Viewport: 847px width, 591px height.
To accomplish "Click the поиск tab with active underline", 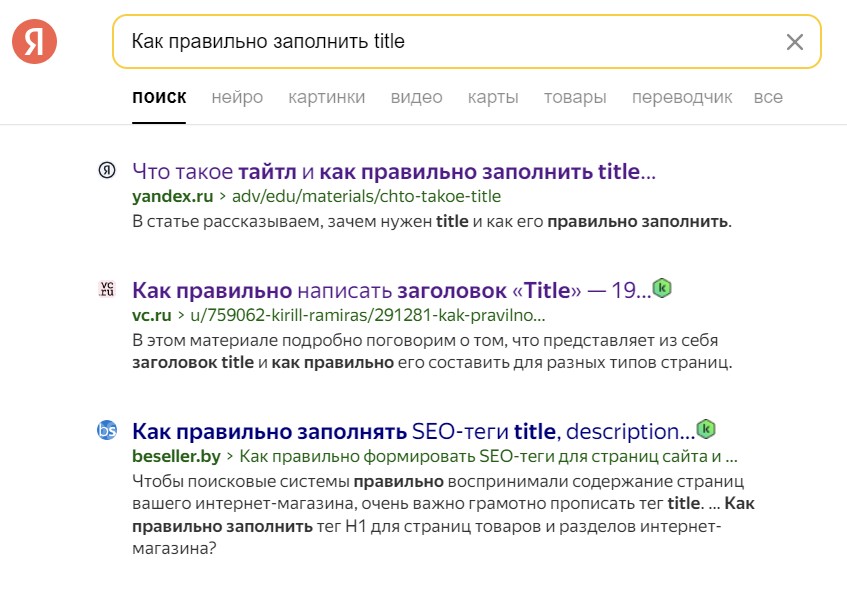I will (159, 97).
